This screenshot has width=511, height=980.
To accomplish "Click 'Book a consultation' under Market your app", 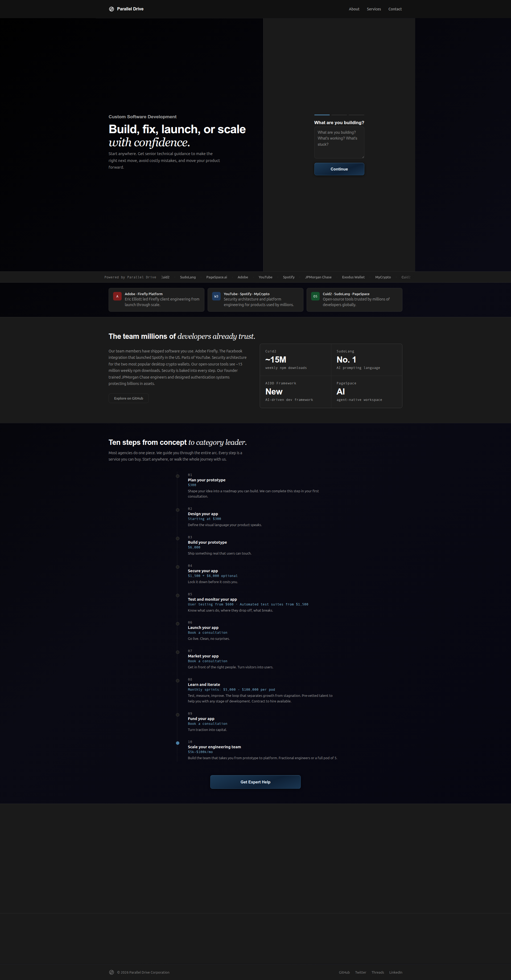I will coord(208,661).
